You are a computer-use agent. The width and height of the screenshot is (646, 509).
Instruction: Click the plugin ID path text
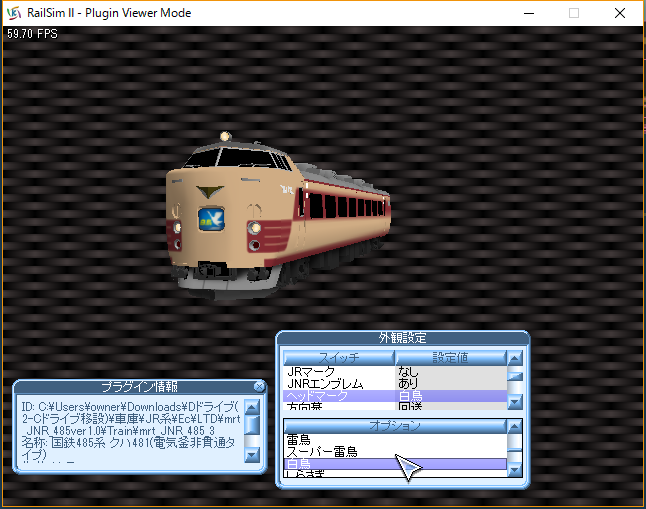pos(131,419)
